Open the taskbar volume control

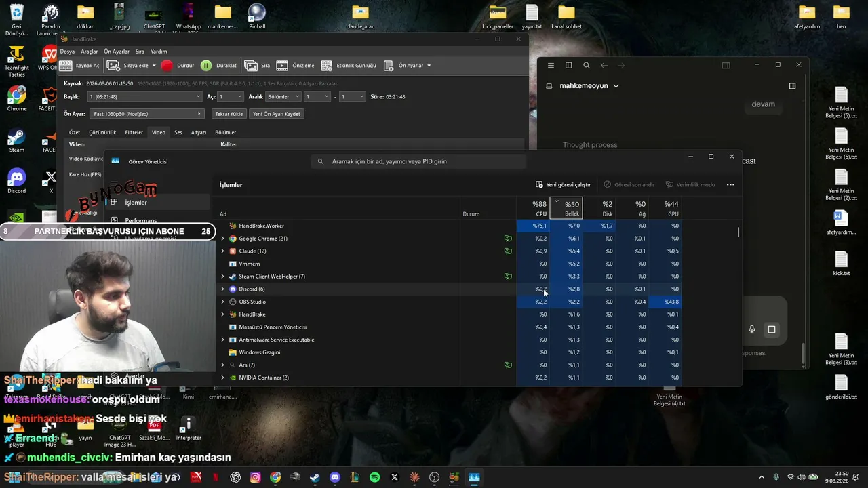click(x=802, y=477)
